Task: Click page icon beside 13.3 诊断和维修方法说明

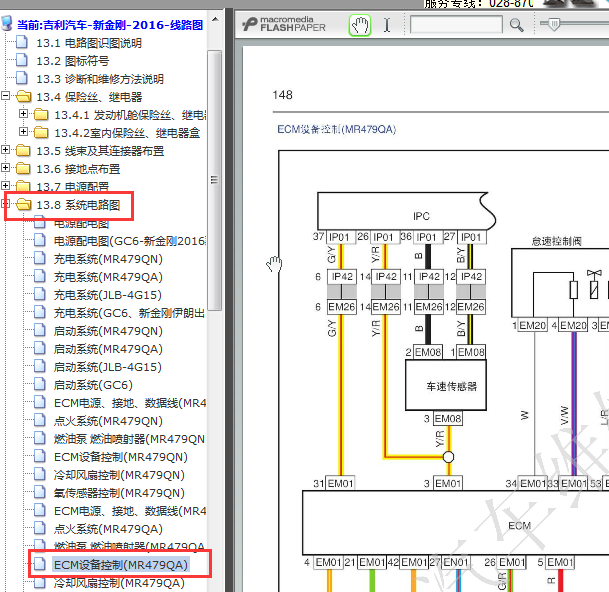Action: click(x=22, y=78)
